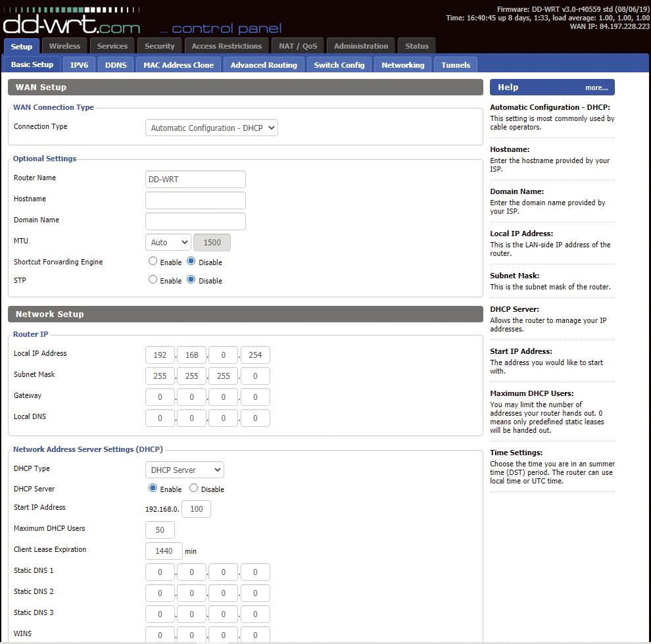Select Disable for Shortcut Forwarding Engine
The height and width of the screenshot is (644, 651).
point(191,261)
